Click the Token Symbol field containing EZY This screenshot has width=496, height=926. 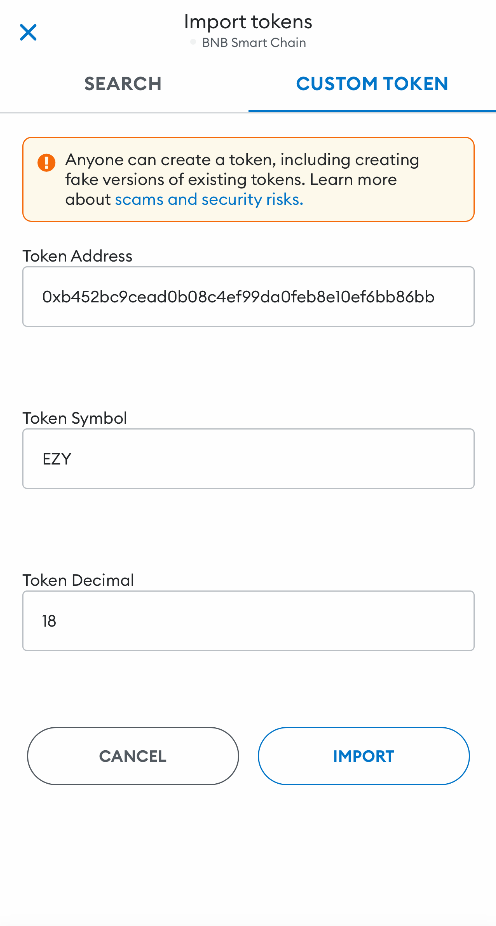pyautogui.click(x=248, y=459)
